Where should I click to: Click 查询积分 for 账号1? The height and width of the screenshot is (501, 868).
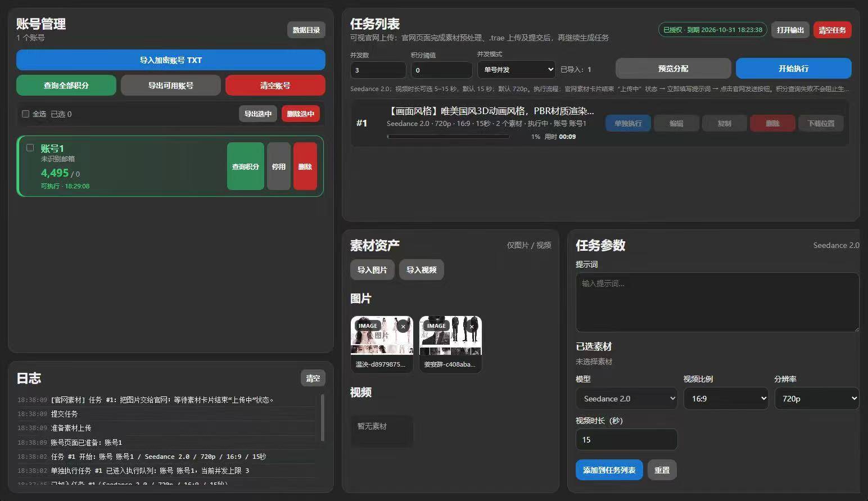246,166
